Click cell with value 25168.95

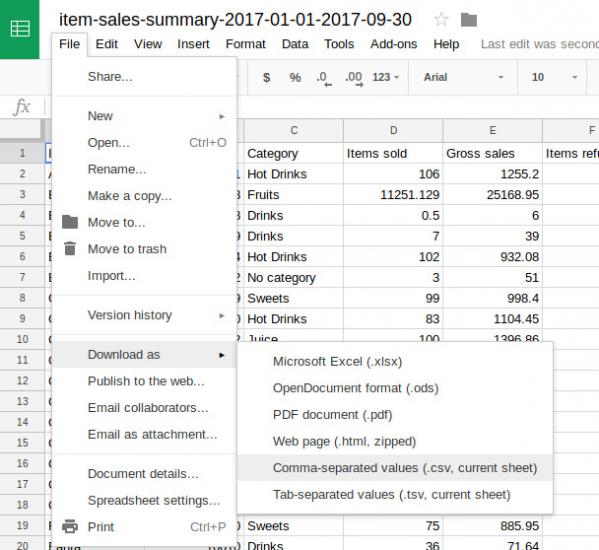point(493,195)
